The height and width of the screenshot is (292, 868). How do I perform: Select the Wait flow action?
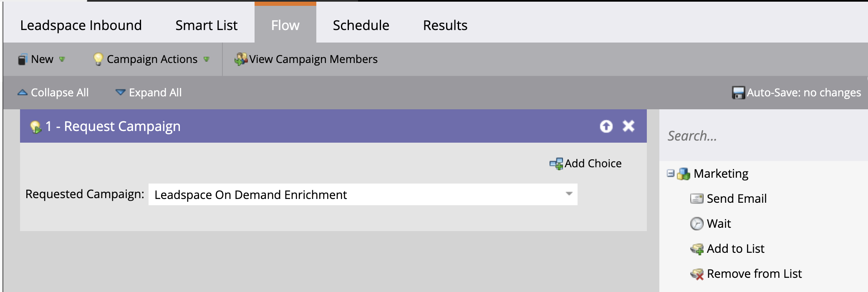[711, 224]
